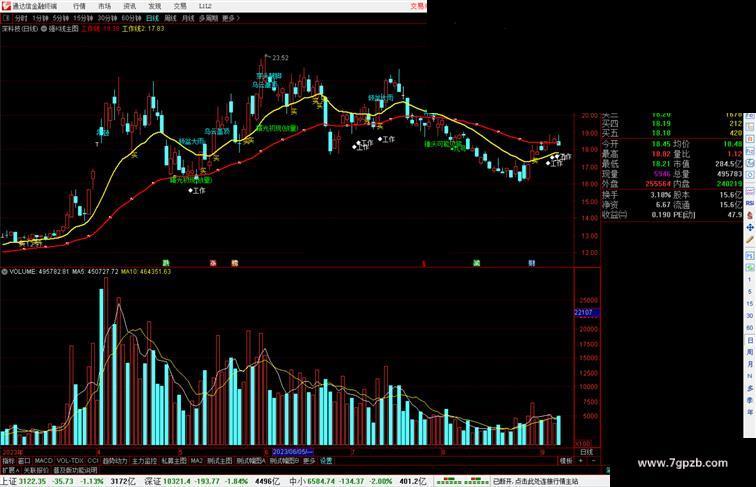This screenshot has width=756, height=487.
Task: Apply the 测试幅图A indicator
Action: tap(251, 461)
